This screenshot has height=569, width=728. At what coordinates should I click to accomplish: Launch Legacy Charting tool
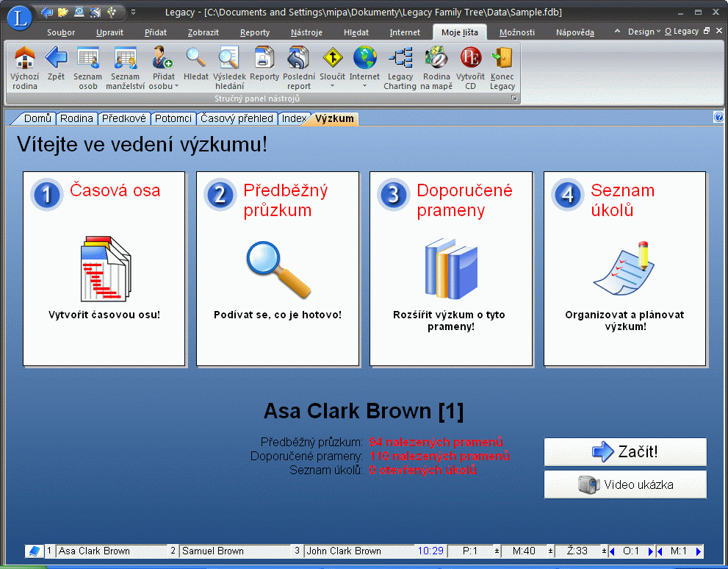(x=400, y=68)
